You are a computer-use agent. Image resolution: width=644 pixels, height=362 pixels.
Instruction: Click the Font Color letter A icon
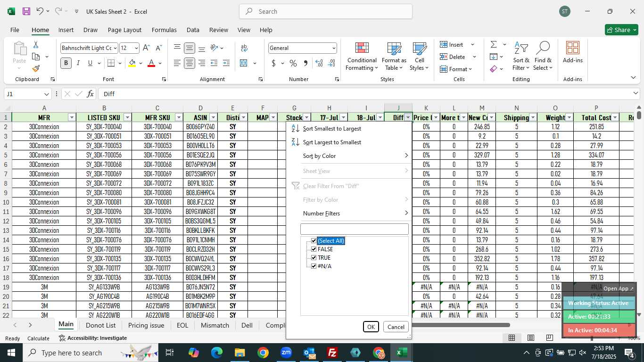coord(151,63)
